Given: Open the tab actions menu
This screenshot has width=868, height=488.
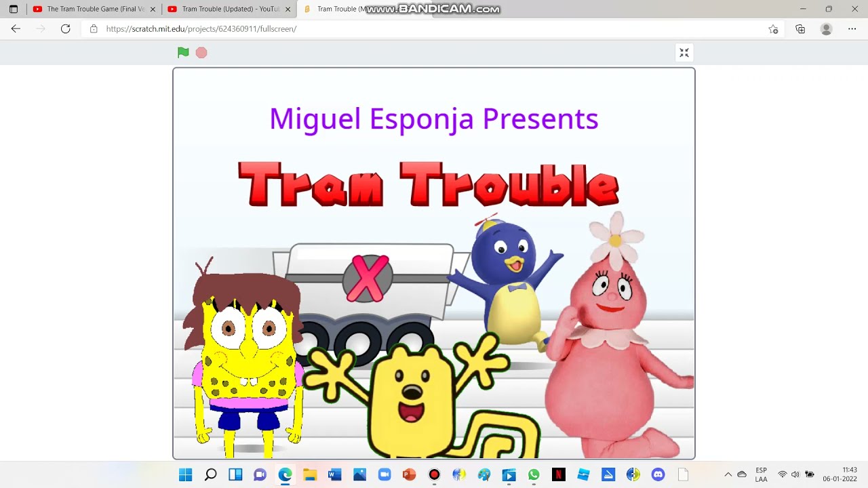Looking at the screenshot, I should (x=14, y=9).
